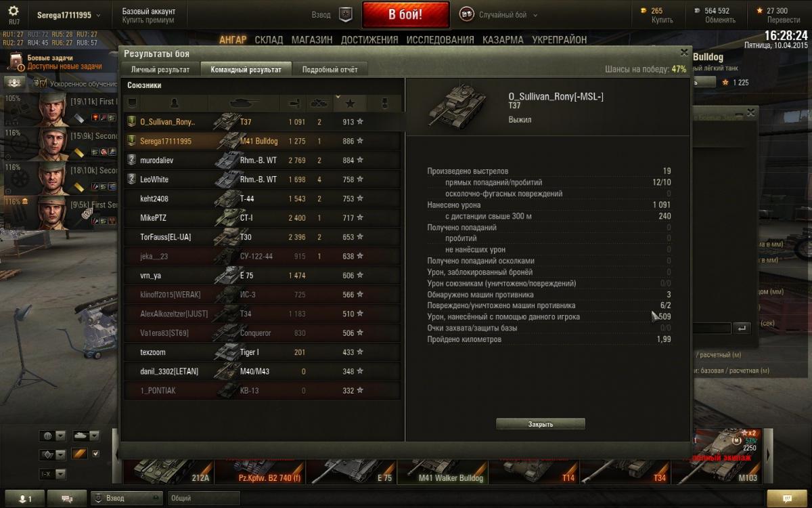
Task: Click the red В бой! button
Action: 405,14
